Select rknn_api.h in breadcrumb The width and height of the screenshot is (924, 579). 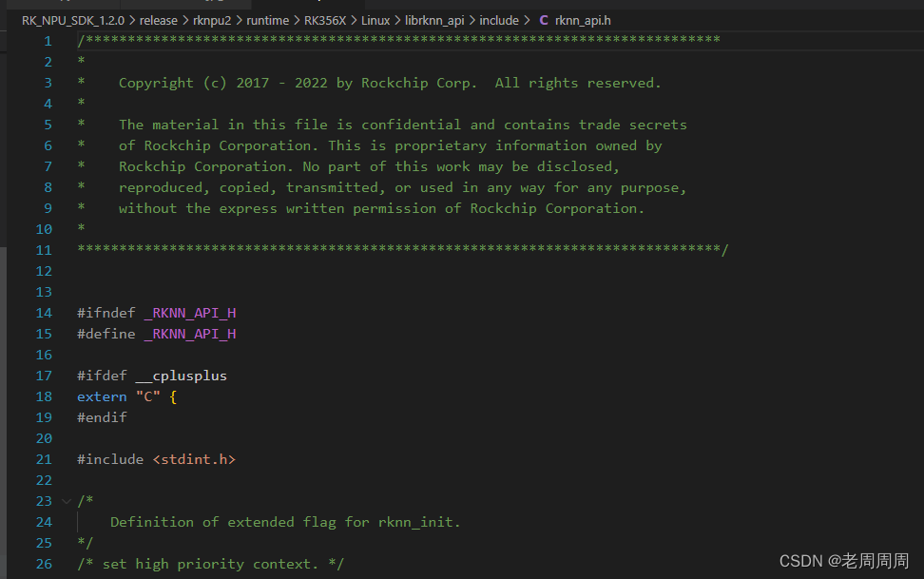pos(583,21)
